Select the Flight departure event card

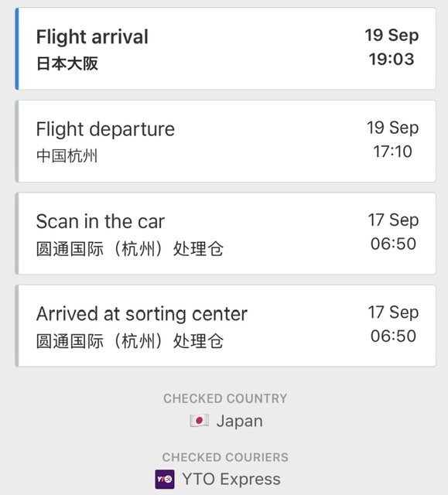coord(226,141)
